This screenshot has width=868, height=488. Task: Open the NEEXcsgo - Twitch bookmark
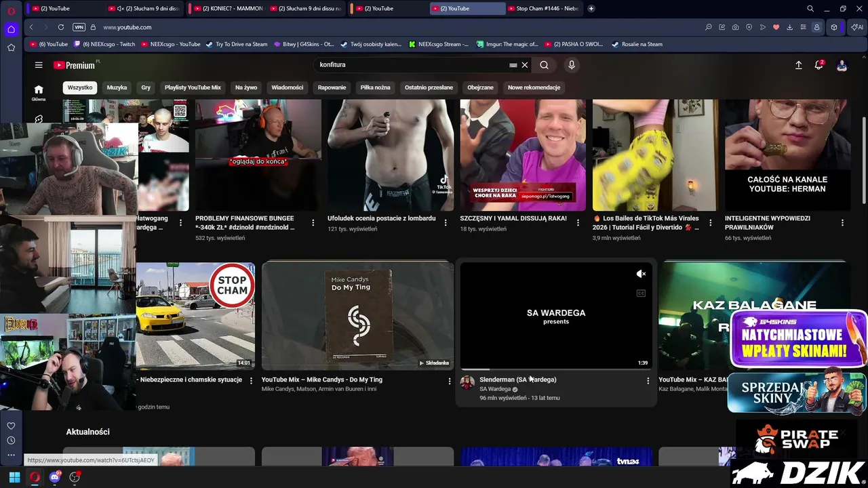[104, 44]
